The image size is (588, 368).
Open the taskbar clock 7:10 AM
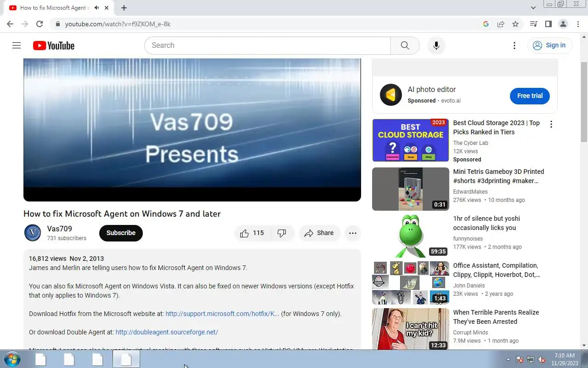pyautogui.click(x=565, y=359)
